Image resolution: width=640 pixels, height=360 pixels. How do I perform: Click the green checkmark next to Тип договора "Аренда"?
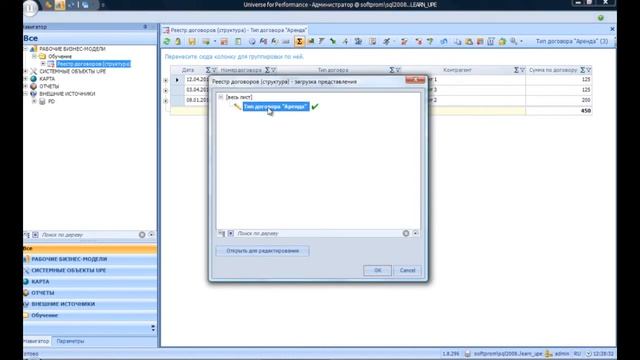click(315, 107)
